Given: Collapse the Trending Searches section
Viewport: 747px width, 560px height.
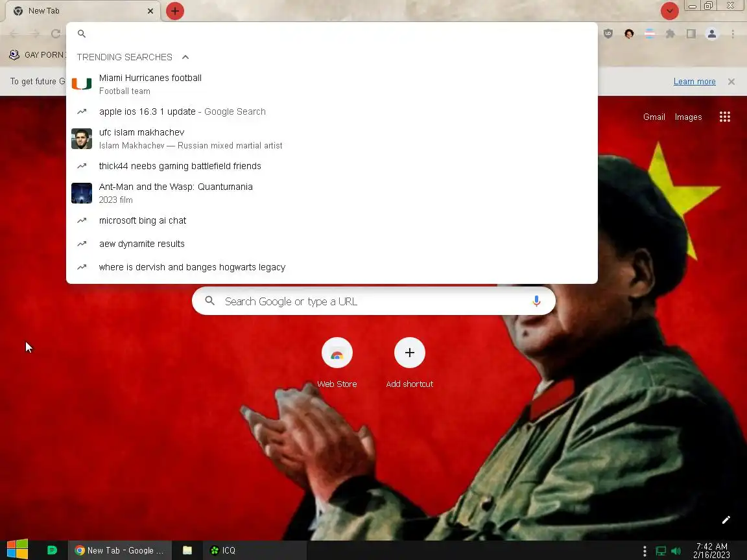Looking at the screenshot, I should (x=185, y=57).
